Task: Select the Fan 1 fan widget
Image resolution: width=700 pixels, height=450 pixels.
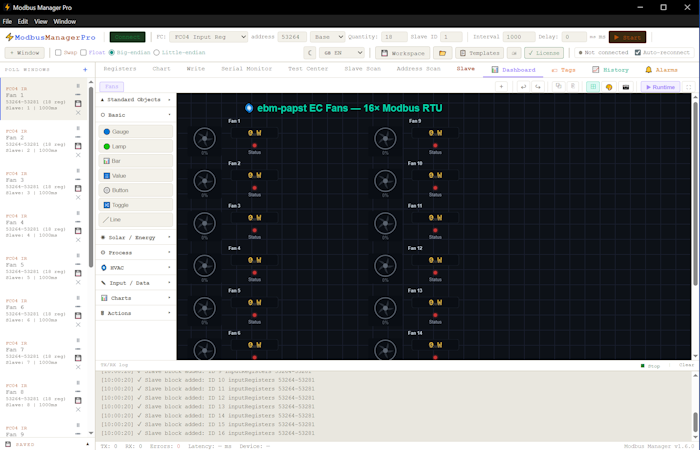Action: 204,138
